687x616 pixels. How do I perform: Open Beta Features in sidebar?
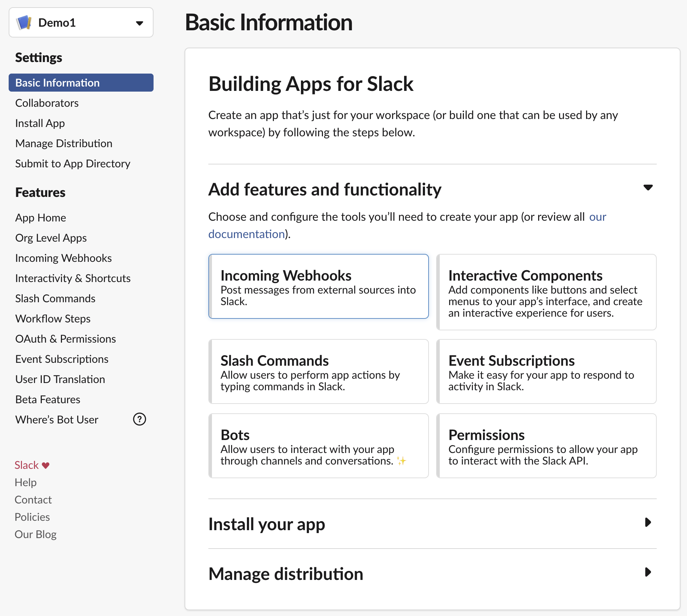(48, 400)
